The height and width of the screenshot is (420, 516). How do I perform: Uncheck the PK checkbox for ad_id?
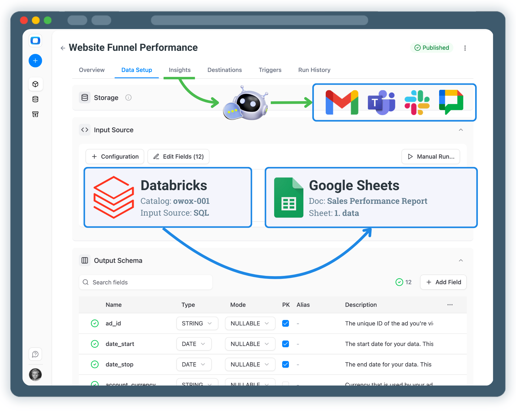286,323
